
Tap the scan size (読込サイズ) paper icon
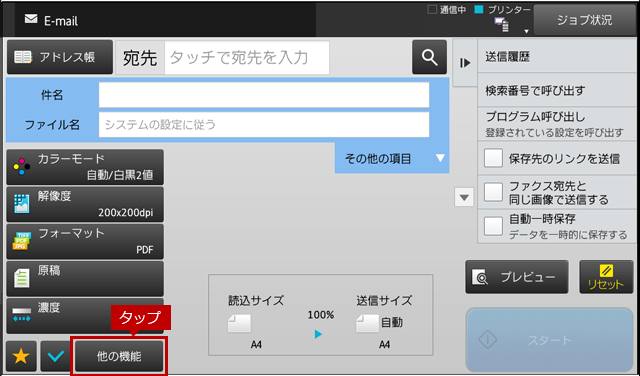[x=239, y=323]
